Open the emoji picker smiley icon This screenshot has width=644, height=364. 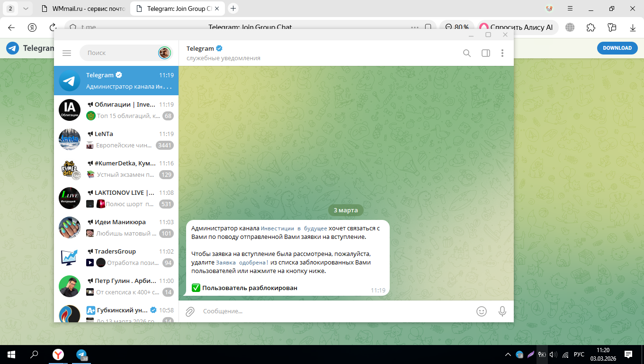(x=482, y=311)
